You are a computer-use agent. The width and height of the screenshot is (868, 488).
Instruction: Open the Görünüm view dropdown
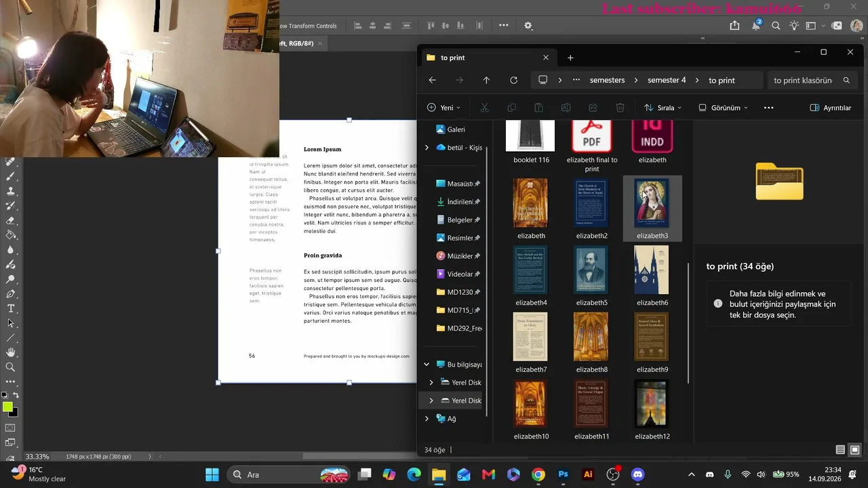(724, 108)
